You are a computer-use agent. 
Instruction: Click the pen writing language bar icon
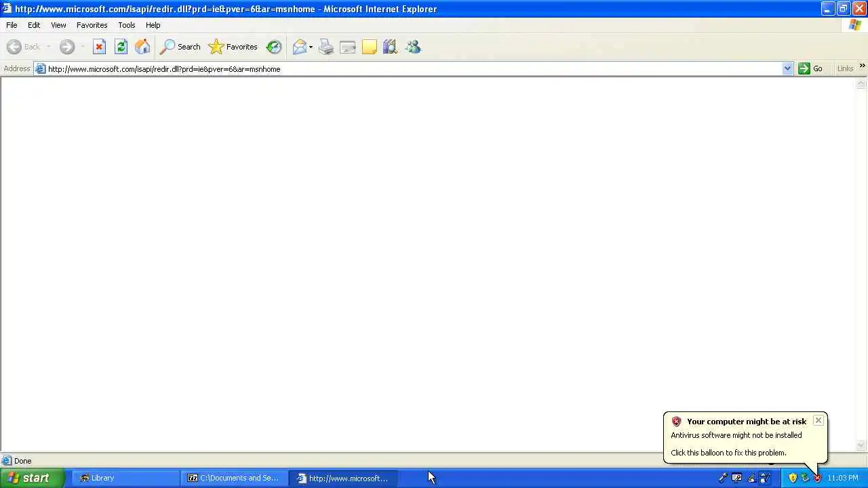751,478
